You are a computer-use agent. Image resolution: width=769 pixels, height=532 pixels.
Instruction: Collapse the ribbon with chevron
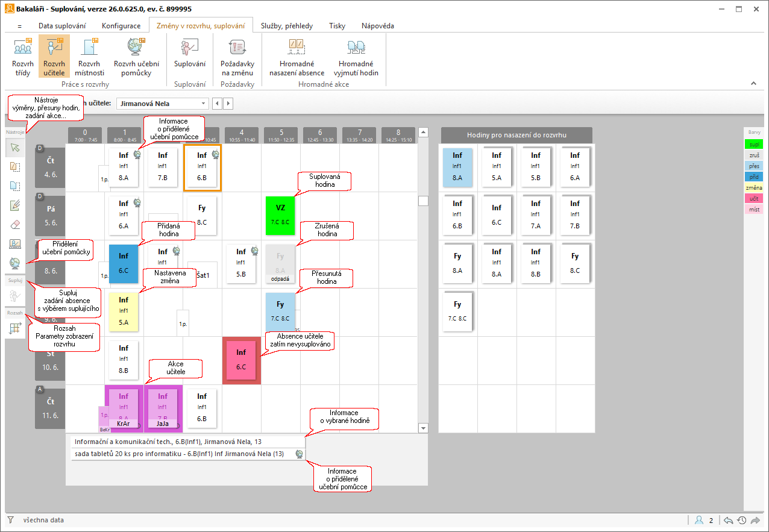[753, 83]
